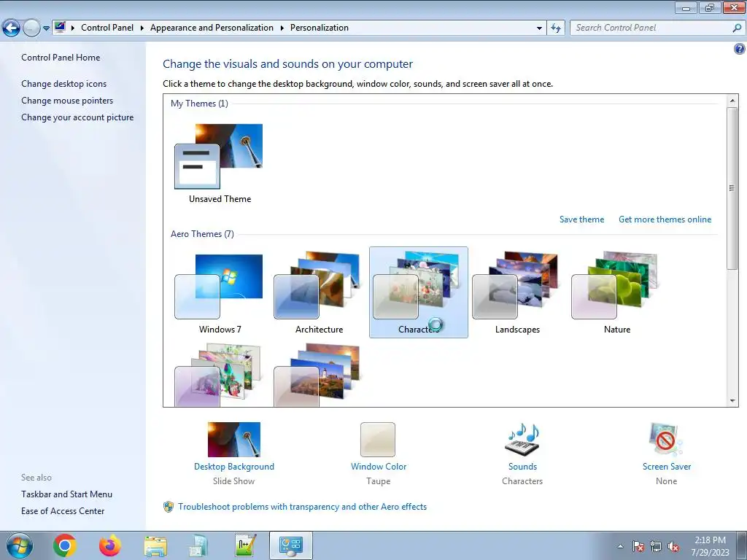Expand the root arrow before Control Panel
This screenshot has height=560, width=747.
(73, 28)
